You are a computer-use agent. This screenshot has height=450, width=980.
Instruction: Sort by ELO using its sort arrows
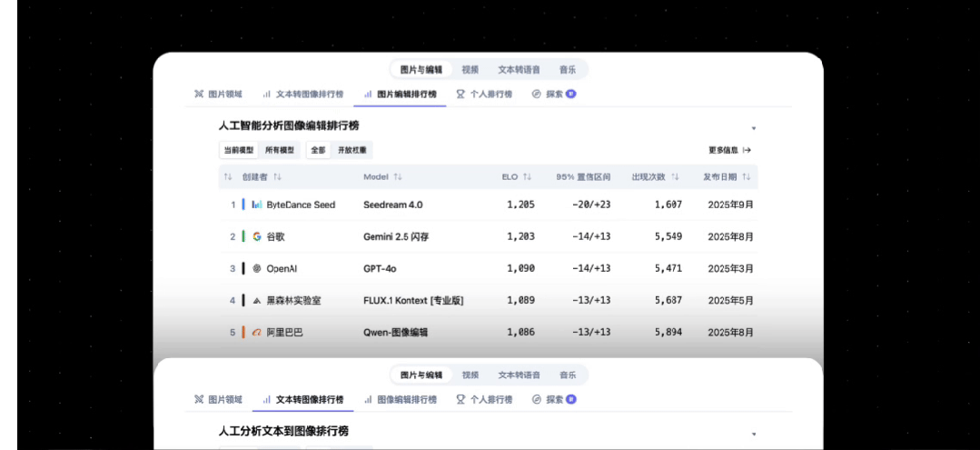527,176
